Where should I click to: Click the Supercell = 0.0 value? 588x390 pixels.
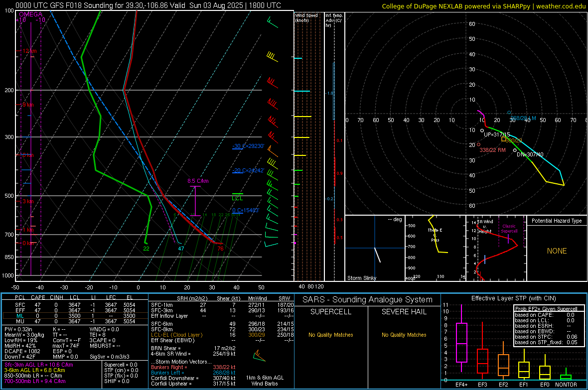pyautogui.click(x=121, y=365)
